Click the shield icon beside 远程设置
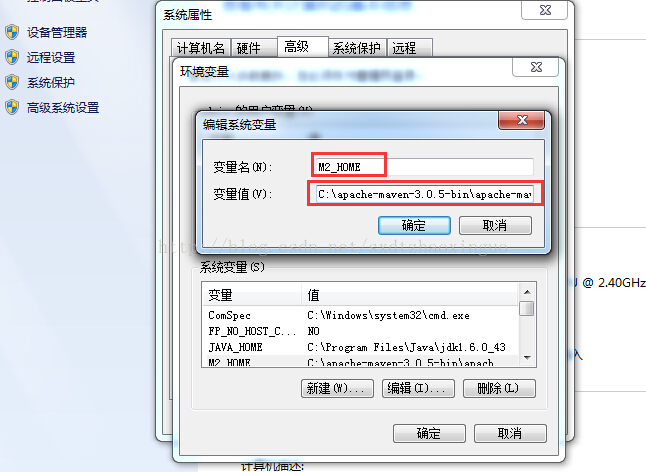646x472 pixels. (12, 57)
